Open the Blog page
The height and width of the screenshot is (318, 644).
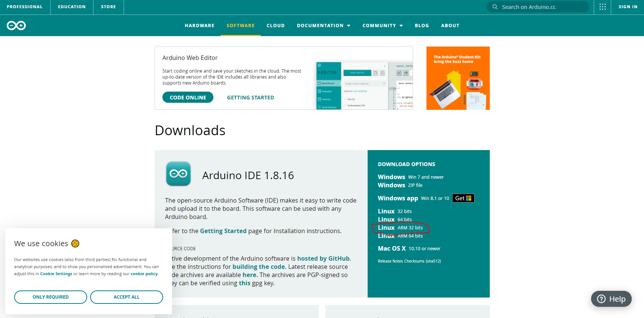(422, 26)
